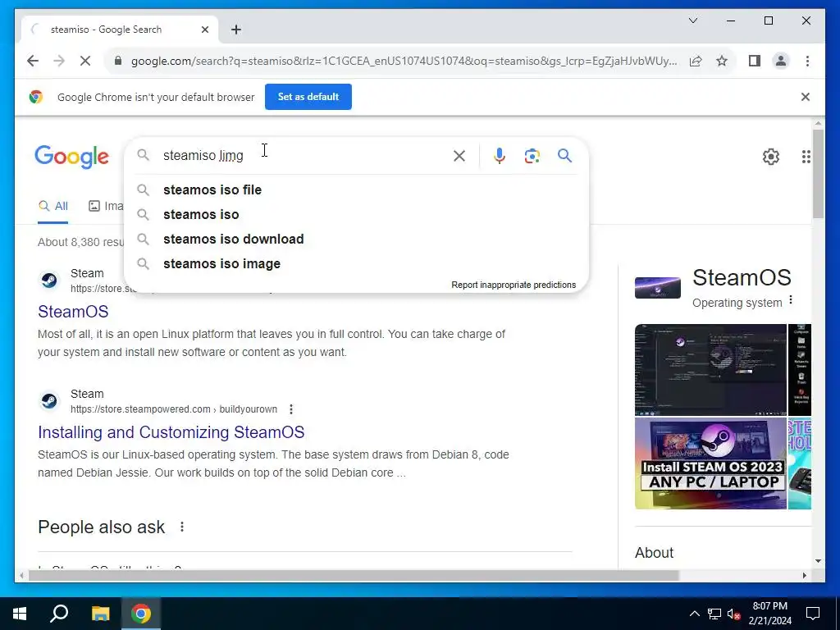Image resolution: width=840 pixels, height=630 pixels.
Task: Search by image with Google Lens
Action: click(532, 156)
